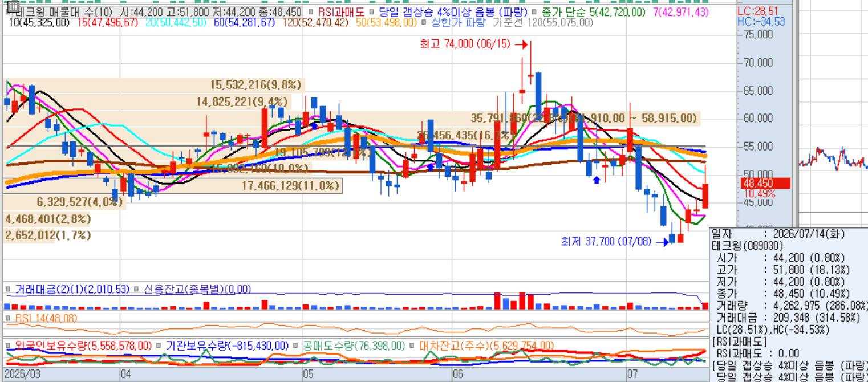Click the mini price chart thumbnail at right
The width and height of the screenshot is (868, 382).
coord(834,159)
